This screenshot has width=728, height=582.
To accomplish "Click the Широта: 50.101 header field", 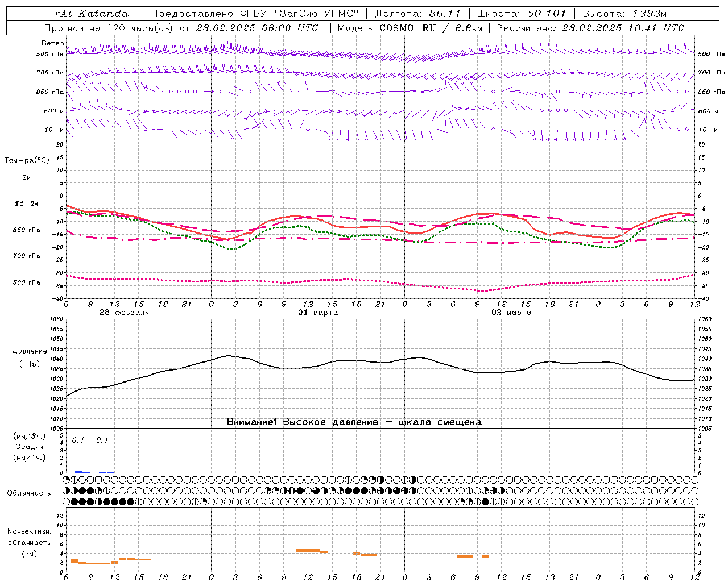I will click(x=522, y=14).
